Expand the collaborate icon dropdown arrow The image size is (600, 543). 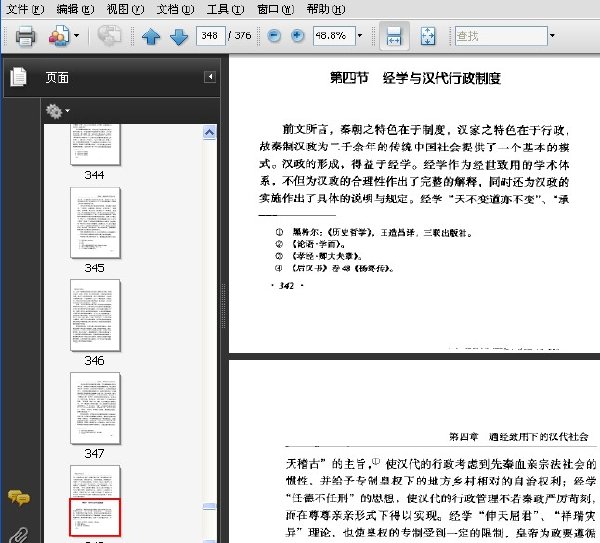coord(77,36)
